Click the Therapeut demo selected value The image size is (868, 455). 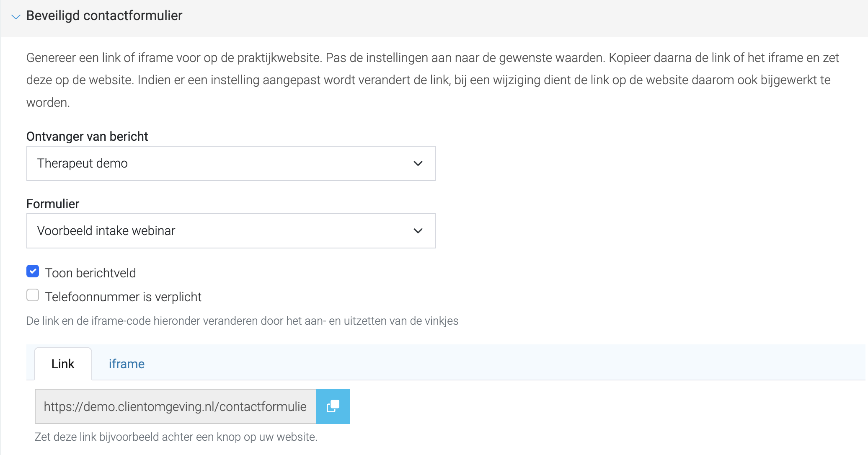click(x=83, y=163)
